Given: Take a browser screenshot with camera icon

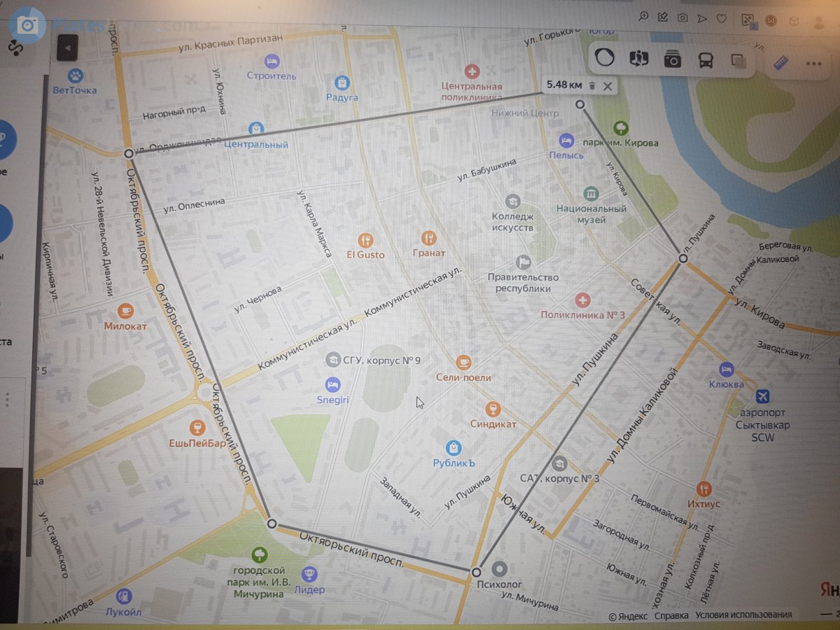Looking at the screenshot, I should click(682, 17).
